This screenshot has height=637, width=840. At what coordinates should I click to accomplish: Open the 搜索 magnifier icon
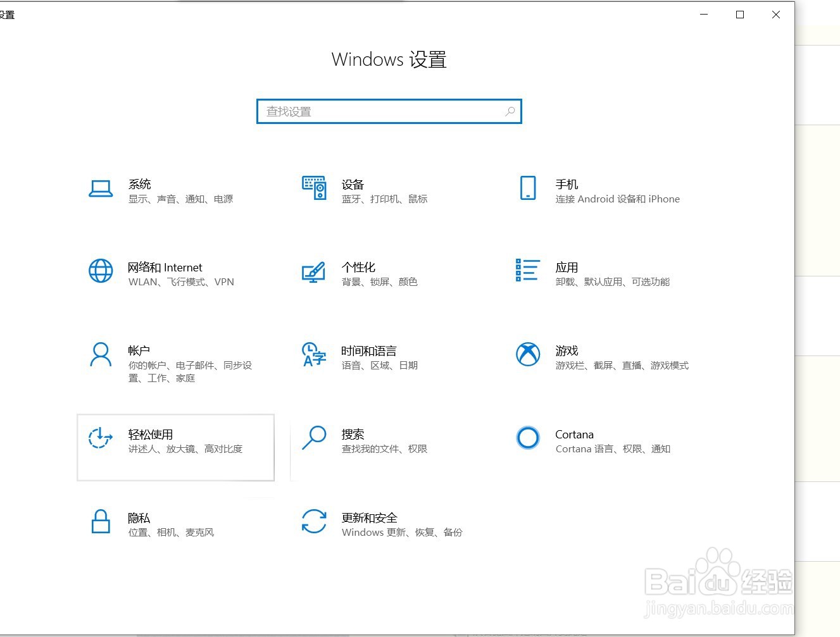coord(314,438)
